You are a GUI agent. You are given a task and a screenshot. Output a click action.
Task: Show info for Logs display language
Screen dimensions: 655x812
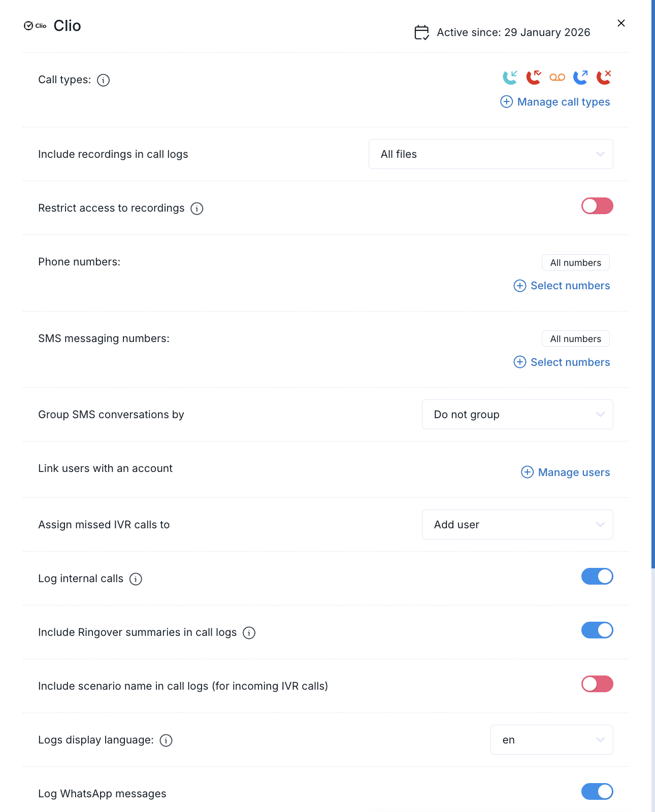coord(166,740)
